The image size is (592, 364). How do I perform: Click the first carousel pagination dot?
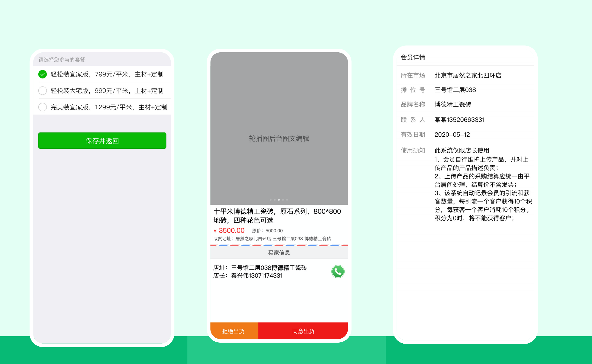tap(271, 200)
